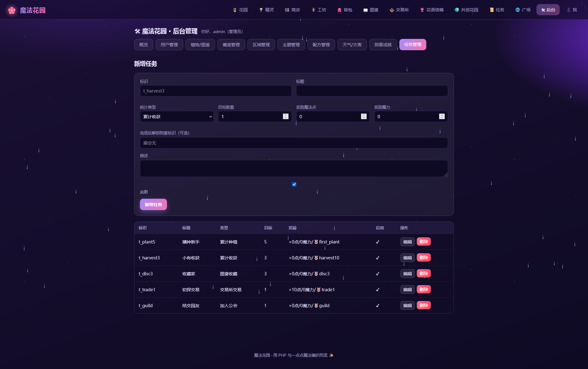The width and height of the screenshot is (588, 369).
Task: Click the 工坊 workshop icon in navbar
Action: pos(313,10)
